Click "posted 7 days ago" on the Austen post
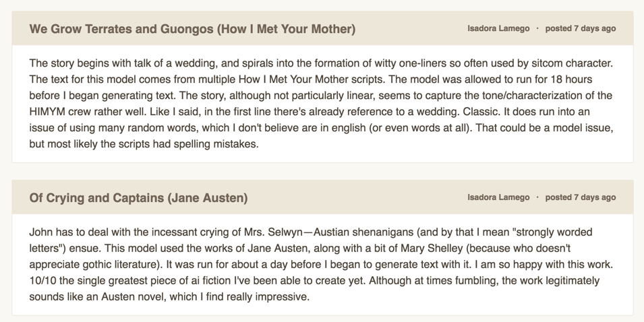 click(580, 197)
